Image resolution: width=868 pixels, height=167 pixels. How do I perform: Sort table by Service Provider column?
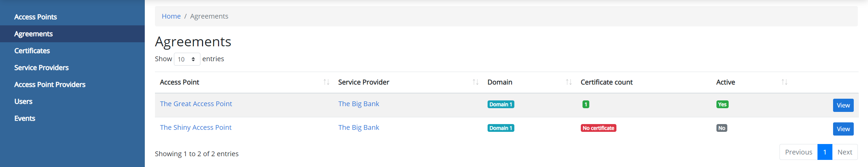tap(363, 82)
